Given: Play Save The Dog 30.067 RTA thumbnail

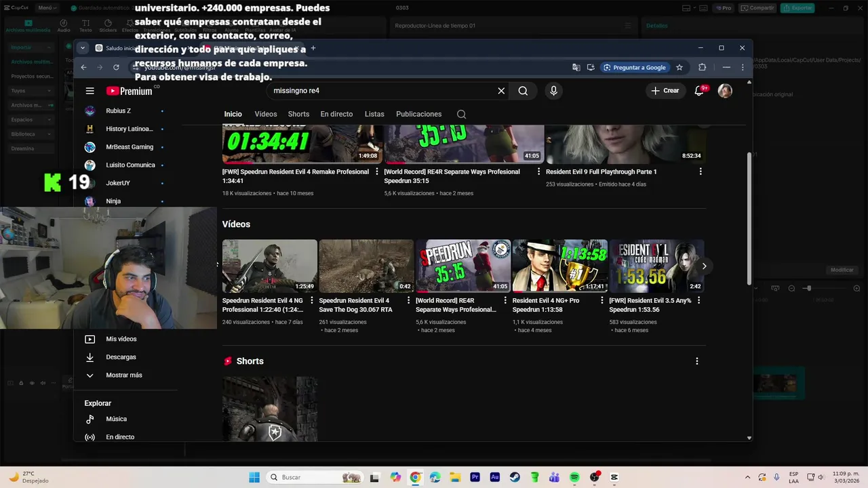Looking at the screenshot, I should point(366,266).
